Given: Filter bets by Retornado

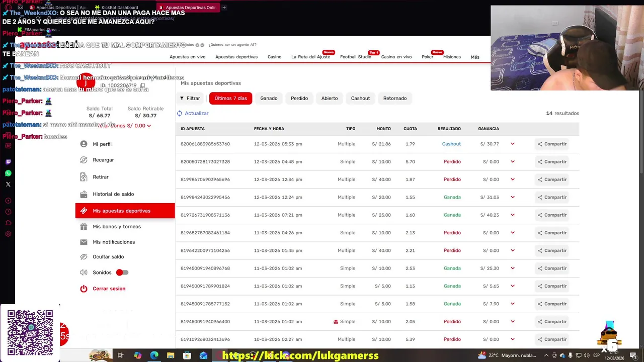Looking at the screenshot, I should tap(395, 98).
